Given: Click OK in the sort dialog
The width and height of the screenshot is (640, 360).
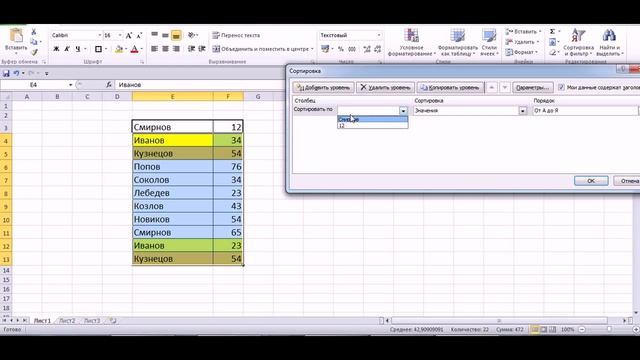Looking at the screenshot, I should click(591, 181).
